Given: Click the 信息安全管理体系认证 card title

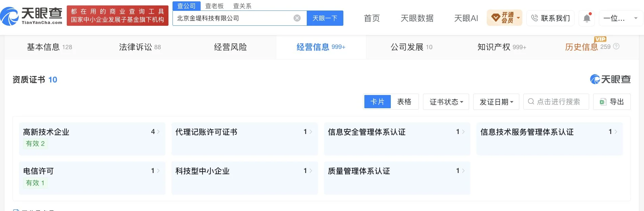Looking at the screenshot, I should pos(367,132).
